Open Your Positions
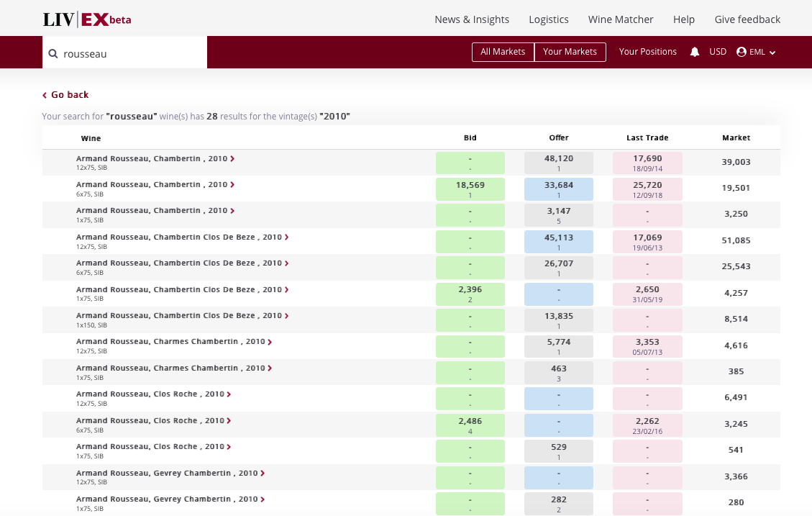 [648, 52]
